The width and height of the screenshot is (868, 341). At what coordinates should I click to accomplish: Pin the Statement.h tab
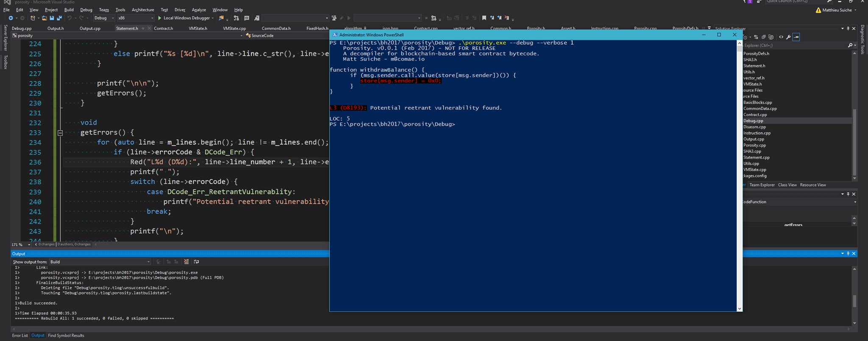(143, 28)
